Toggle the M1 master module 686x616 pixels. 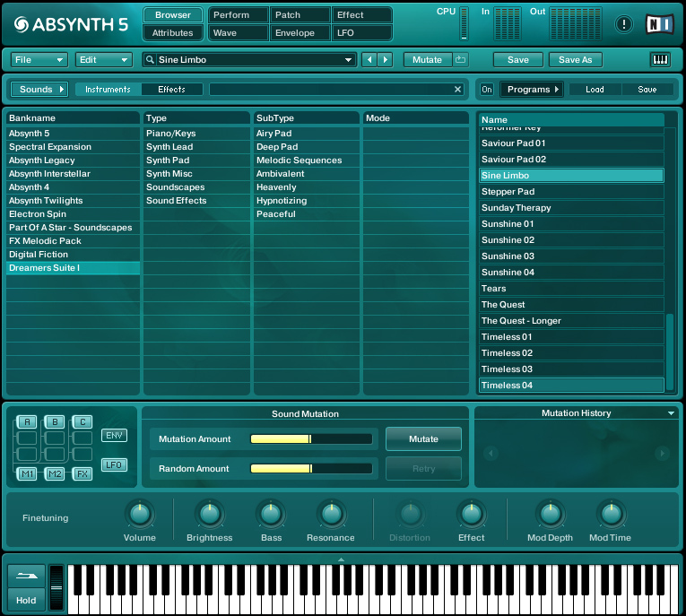click(27, 473)
